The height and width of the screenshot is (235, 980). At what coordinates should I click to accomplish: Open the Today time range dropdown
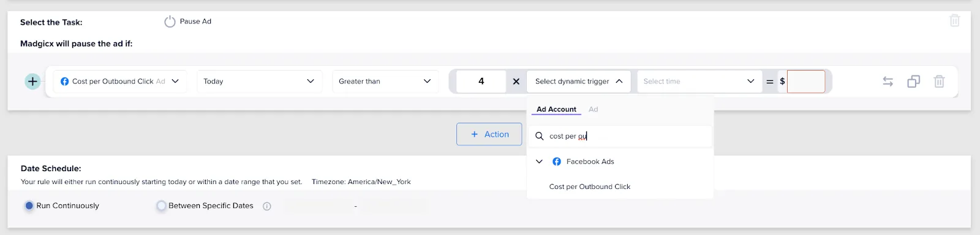259,81
